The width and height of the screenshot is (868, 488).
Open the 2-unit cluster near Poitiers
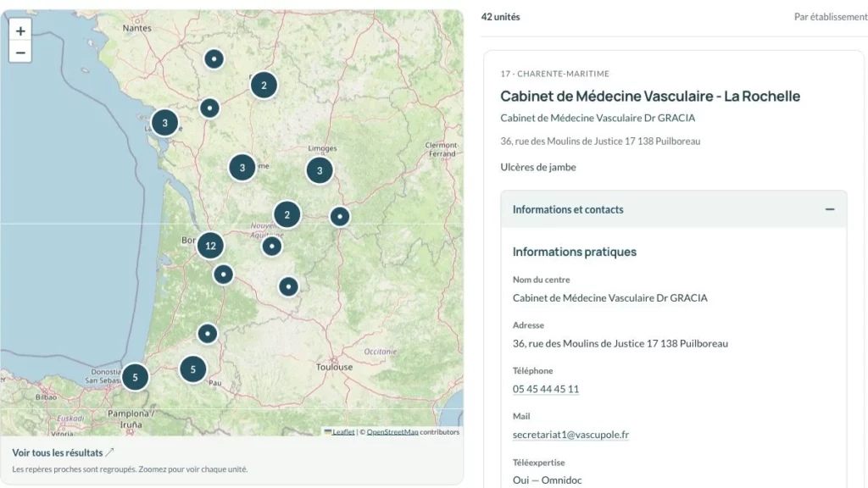click(264, 86)
